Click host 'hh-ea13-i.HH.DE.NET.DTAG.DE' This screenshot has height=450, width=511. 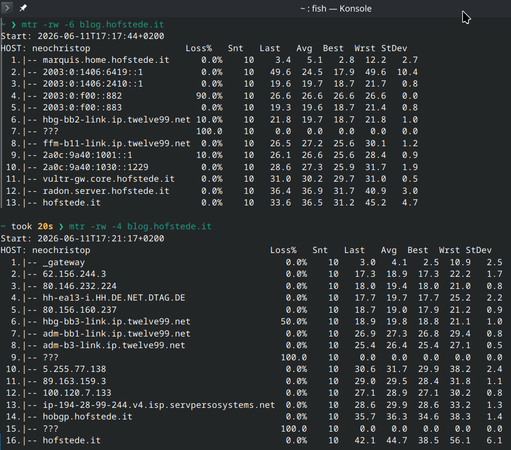[114, 298]
